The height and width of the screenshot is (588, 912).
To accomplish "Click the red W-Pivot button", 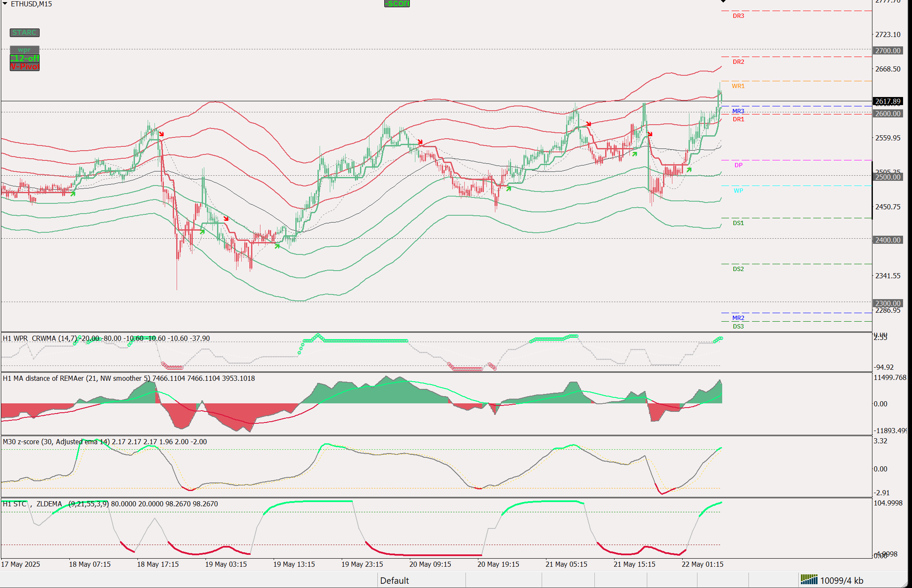I will pos(25,67).
